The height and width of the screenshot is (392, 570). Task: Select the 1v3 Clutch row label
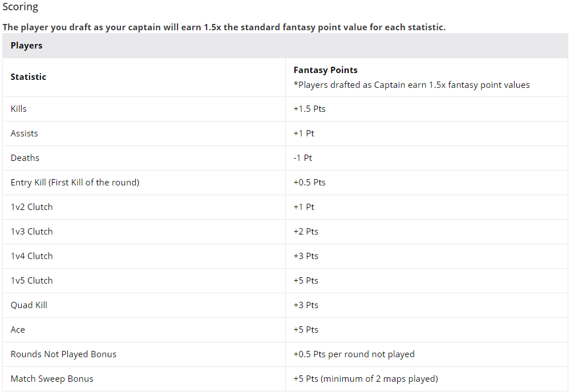pos(32,232)
